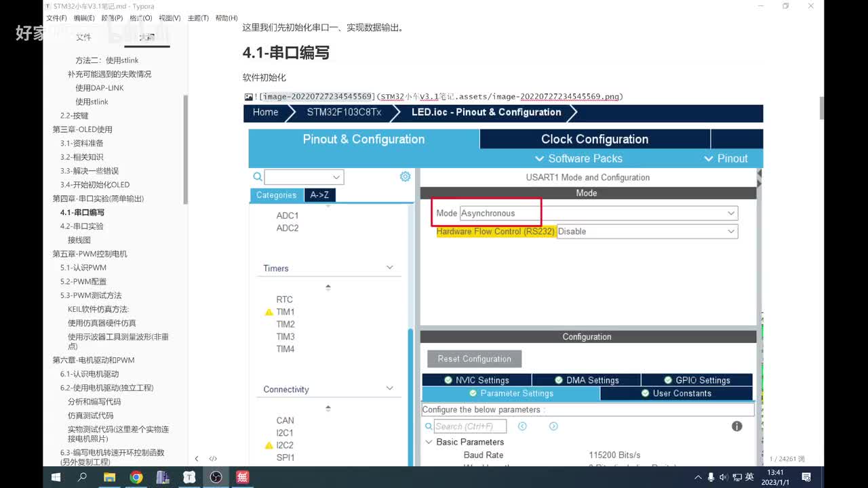The image size is (868, 488).
Task: Go to outline item 使用仿真器硬件仿真
Action: (x=102, y=323)
